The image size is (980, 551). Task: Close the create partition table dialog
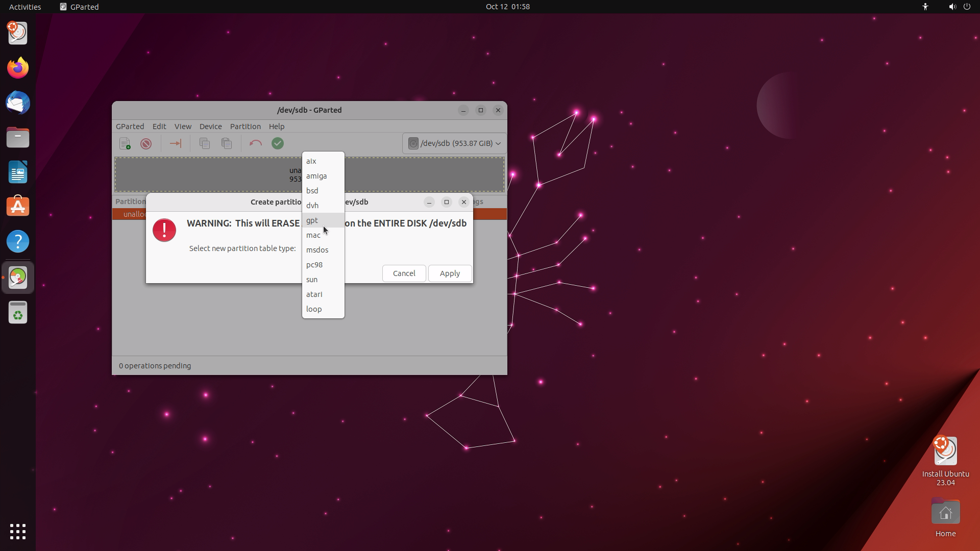[464, 202]
